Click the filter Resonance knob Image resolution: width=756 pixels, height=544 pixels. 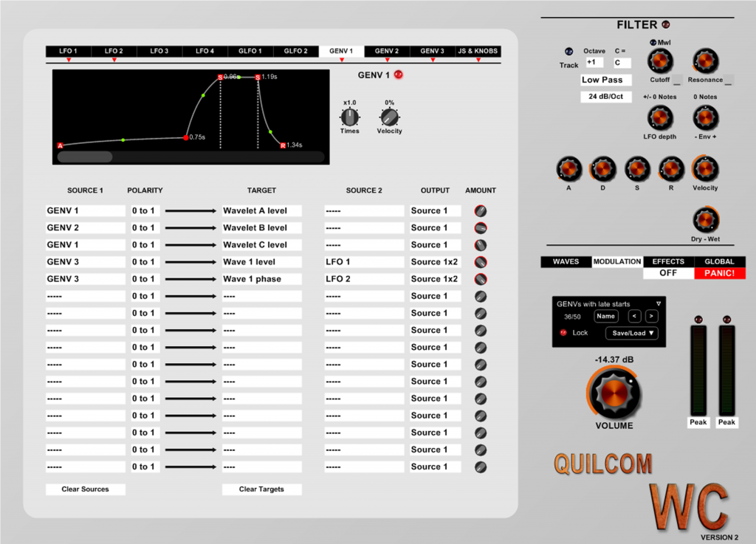pos(705,60)
